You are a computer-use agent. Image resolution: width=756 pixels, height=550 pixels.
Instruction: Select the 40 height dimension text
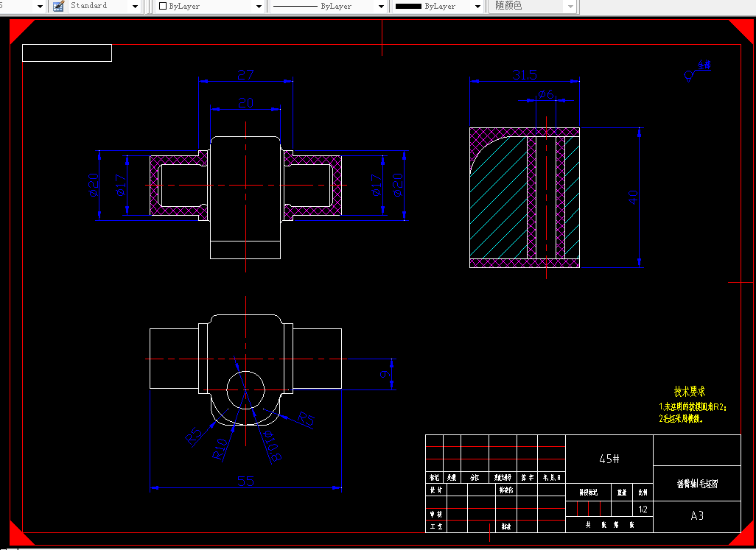click(633, 197)
